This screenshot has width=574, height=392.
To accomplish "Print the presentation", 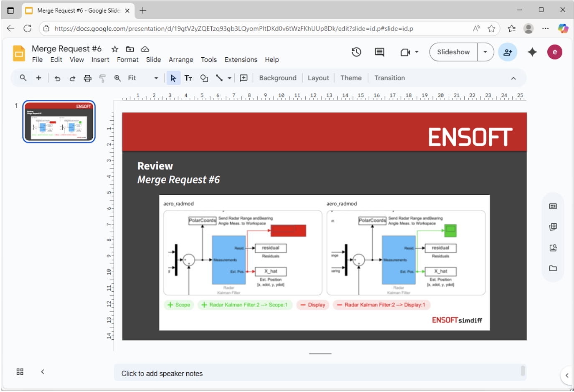I will 87,78.
